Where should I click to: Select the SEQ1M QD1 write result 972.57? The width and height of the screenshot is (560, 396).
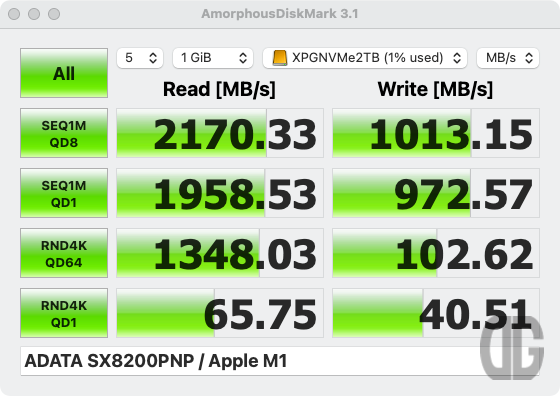pyautogui.click(x=436, y=193)
